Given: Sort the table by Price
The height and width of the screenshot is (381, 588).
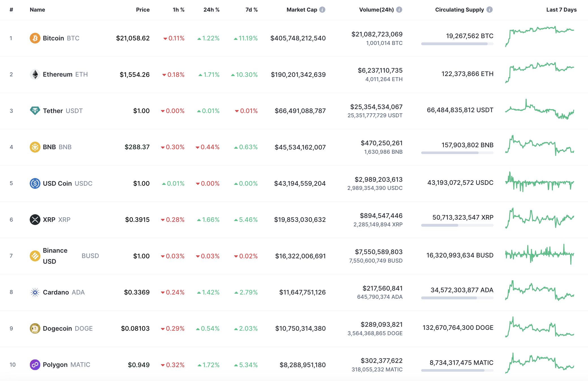Looking at the screenshot, I should 143,9.
